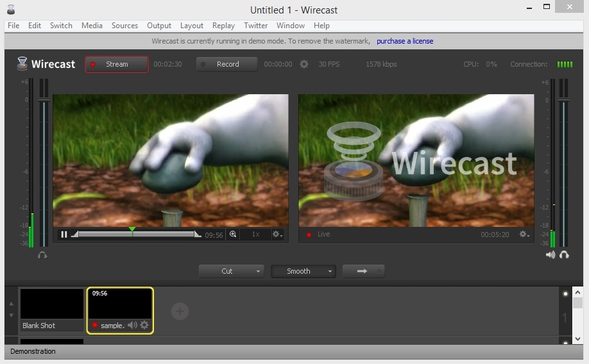
Task: Click the 1x playback speed control
Action: tap(256, 234)
